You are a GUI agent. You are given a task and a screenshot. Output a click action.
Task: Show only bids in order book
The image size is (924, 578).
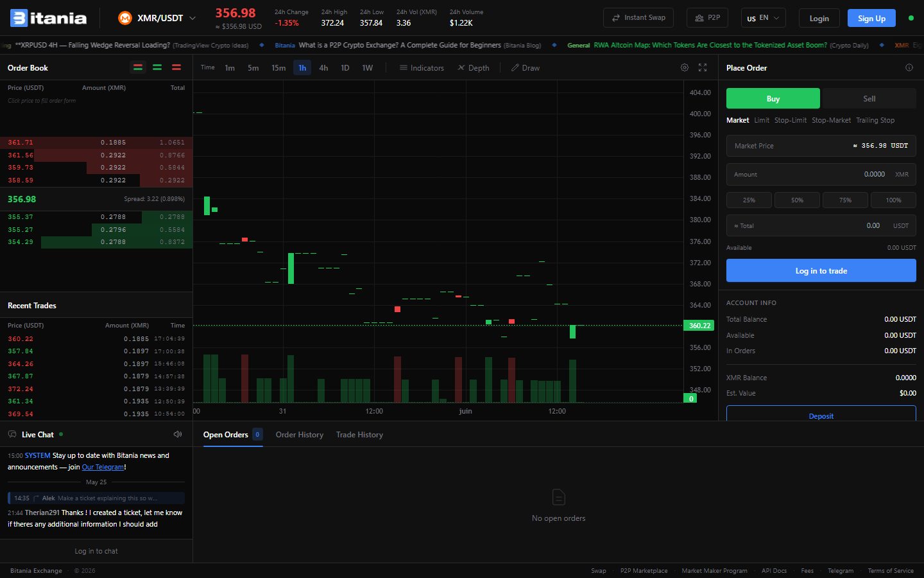click(x=157, y=67)
